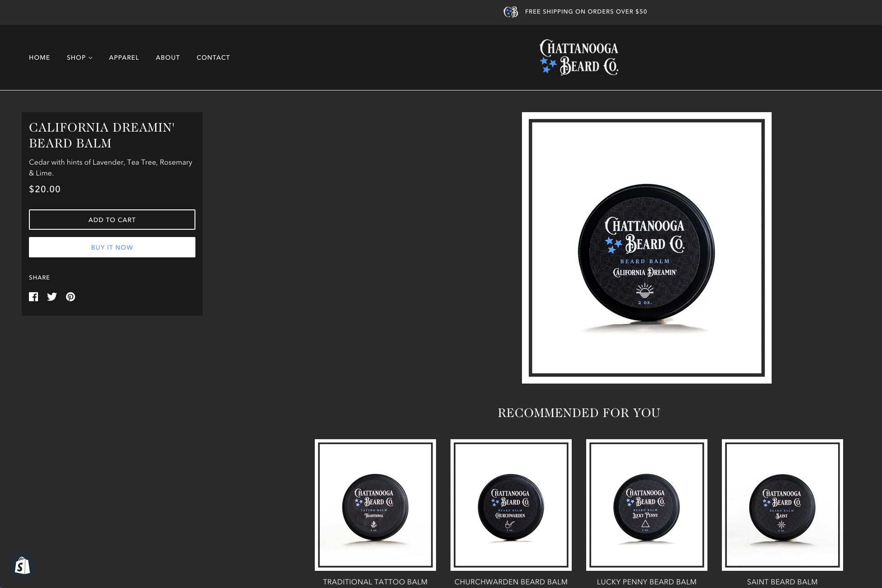This screenshot has height=588, width=882.
Task: Open the Contact page
Action: (x=213, y=57)
